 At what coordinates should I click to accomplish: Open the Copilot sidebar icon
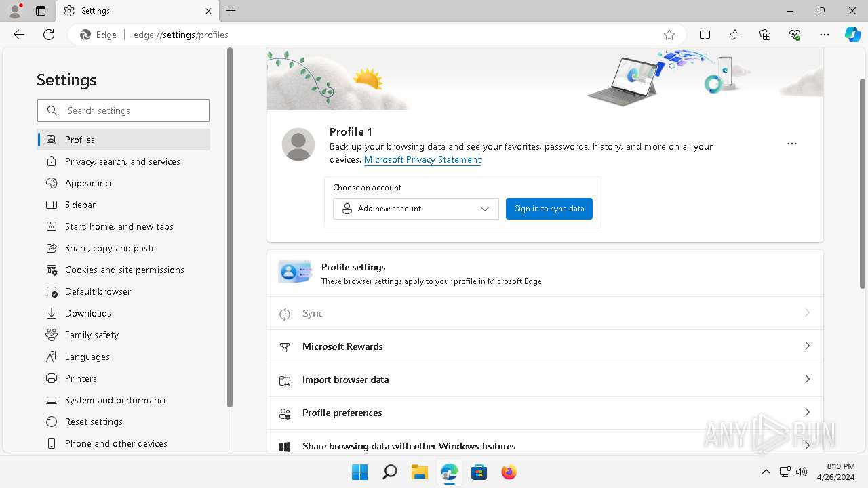point(852,35)
